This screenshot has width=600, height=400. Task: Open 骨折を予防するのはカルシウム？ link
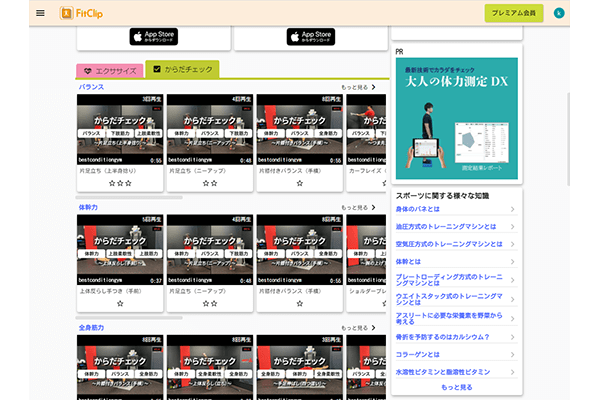[x=442, y=337]
